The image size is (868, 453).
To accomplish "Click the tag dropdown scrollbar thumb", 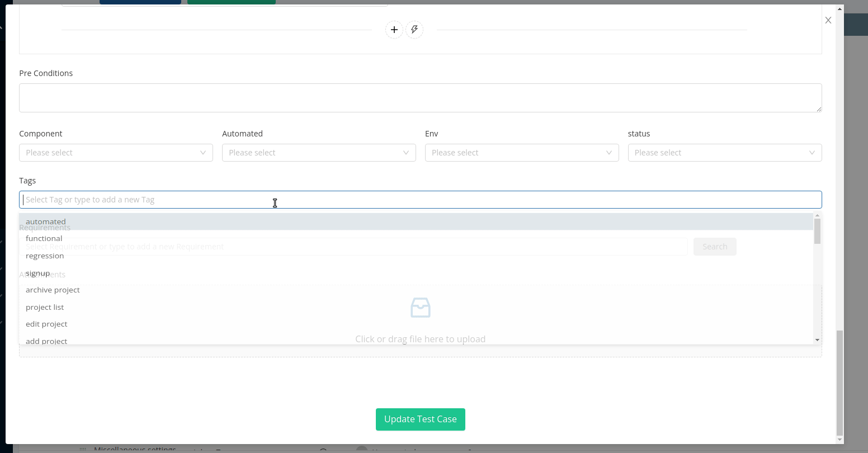I will click(x=817, y=232).
